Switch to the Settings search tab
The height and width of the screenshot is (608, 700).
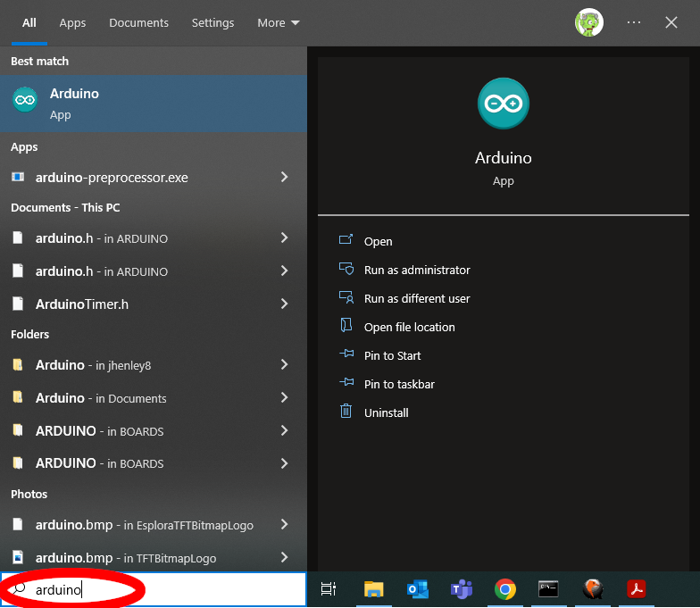point(212,23)
